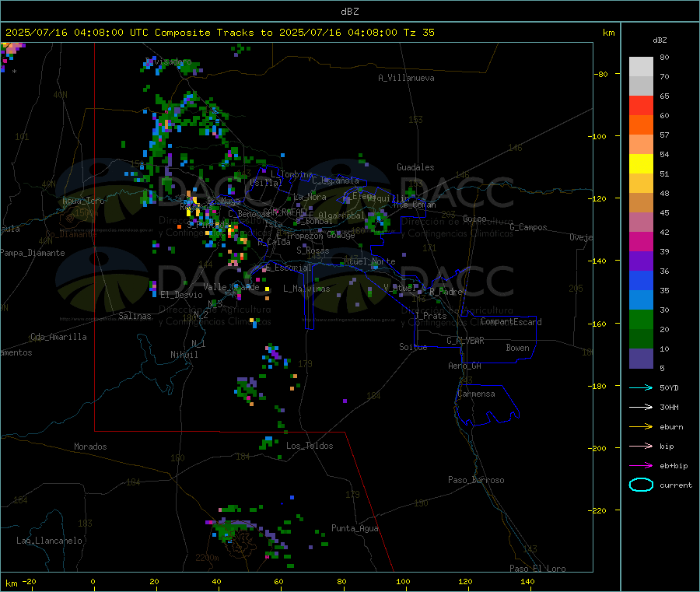Viewport: 700px width, 592px height.
Task: Click the 'Lag.Llancanelo' map label
Action: pos(50,541)
